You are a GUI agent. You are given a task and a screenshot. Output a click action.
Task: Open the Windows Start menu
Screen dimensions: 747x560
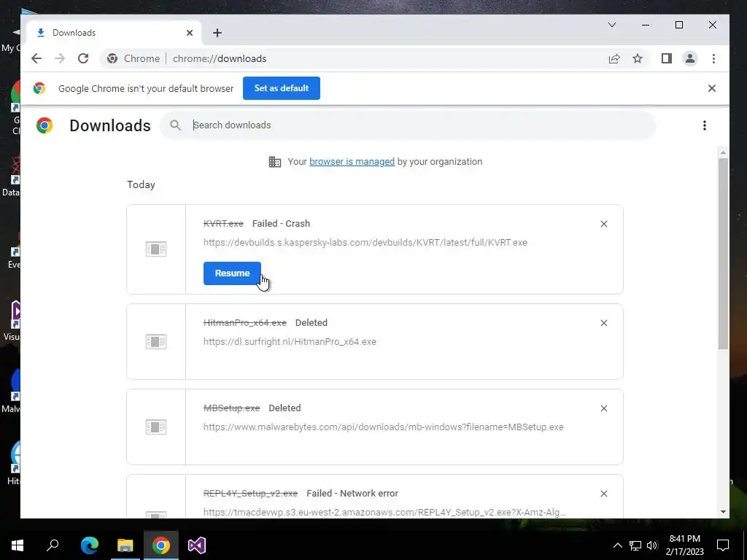click(x=18, y=545)
